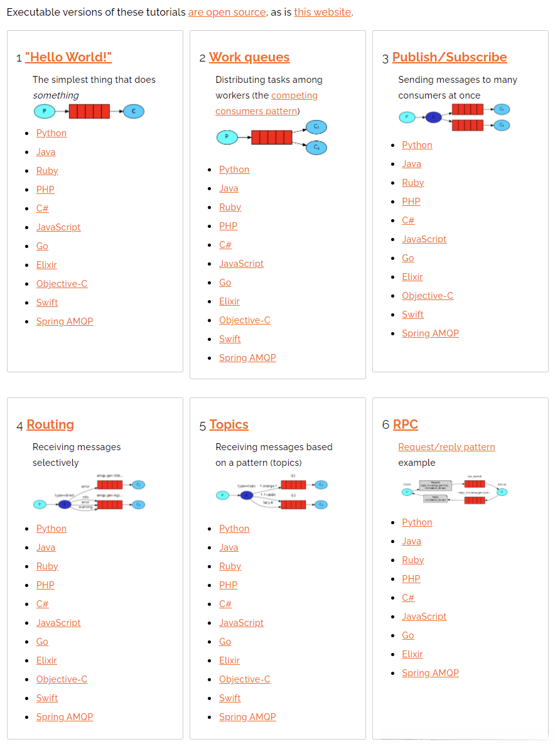Open the Routing tutorial heading link
Viewport: 560px width, 749px height.
pyautogui.click(x=50, y=424)
